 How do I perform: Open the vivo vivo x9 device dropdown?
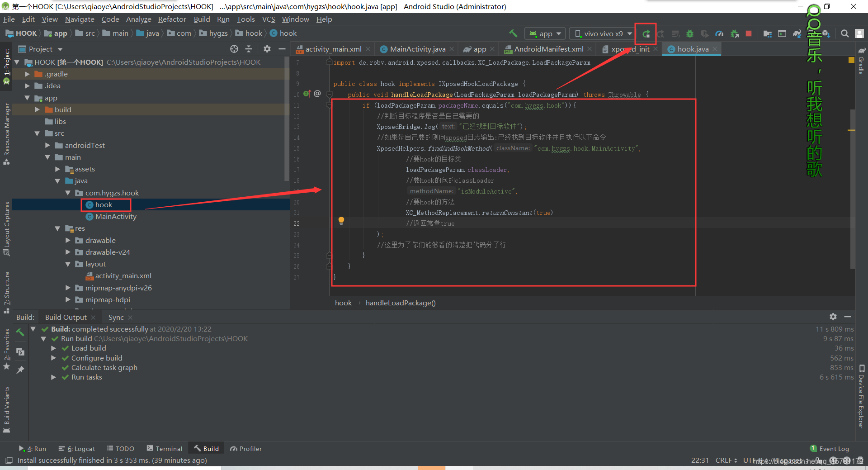click(x=603, y=33)
